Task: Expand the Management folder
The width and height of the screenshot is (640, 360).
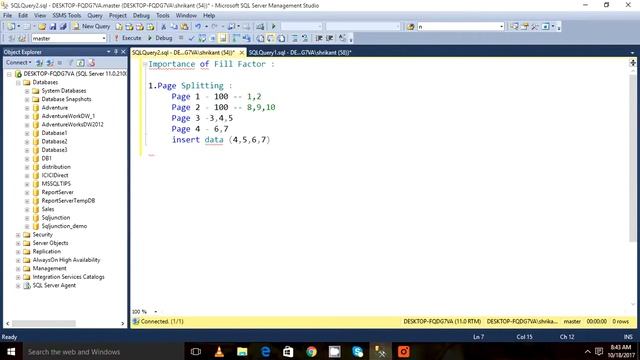Action: click(18, 269)
